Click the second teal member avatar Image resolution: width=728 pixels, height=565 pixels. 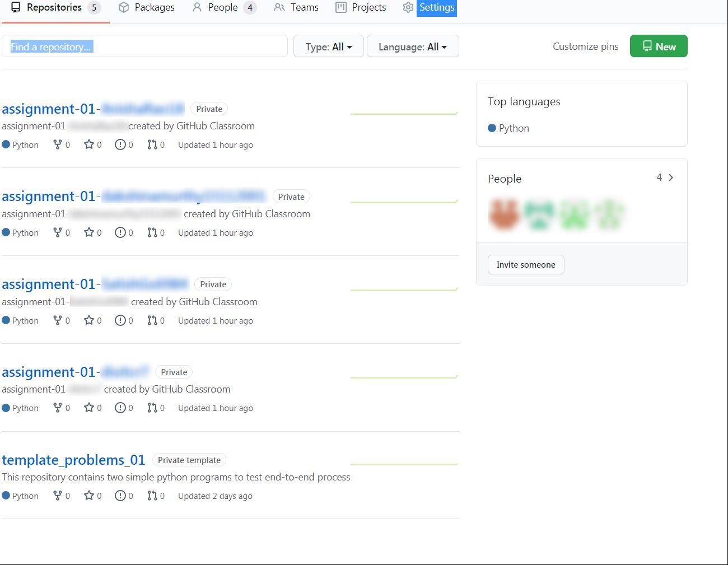tap(539, 214)
